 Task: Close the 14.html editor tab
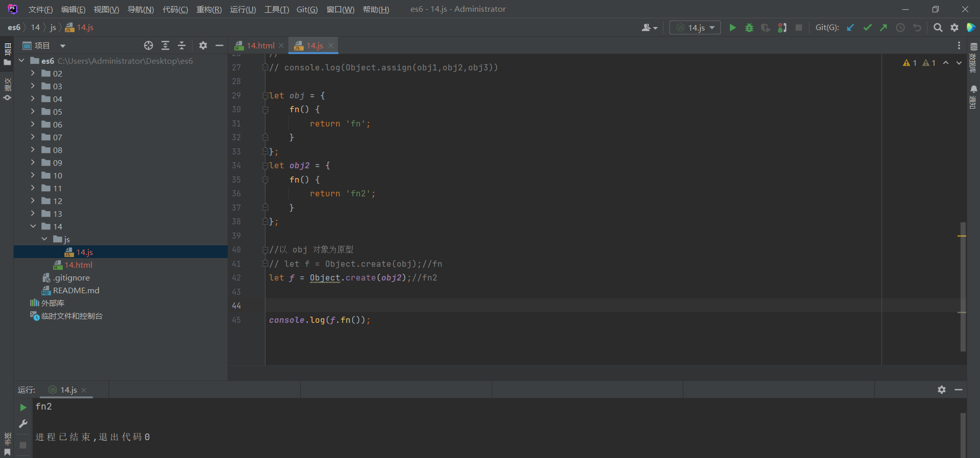[x=281, y=45]
